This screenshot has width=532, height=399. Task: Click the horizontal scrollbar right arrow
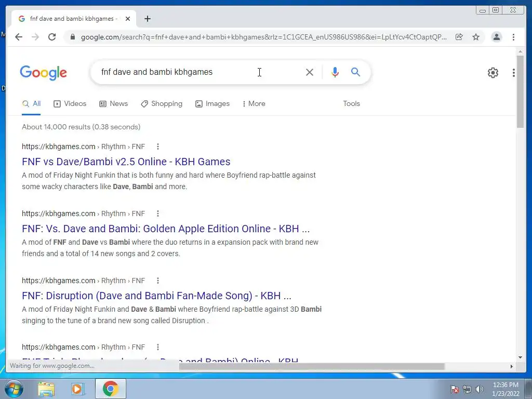[x=511, y=366]
